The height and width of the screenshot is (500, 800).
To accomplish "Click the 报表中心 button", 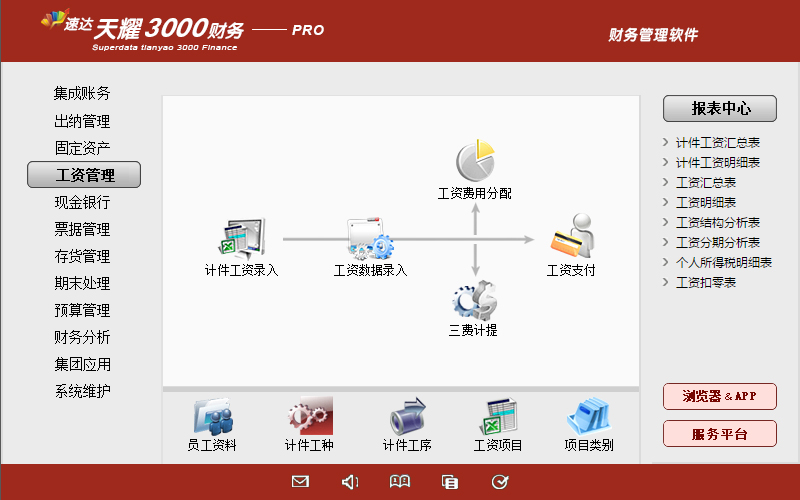I will pyautogui.click(x=720, y=108).
